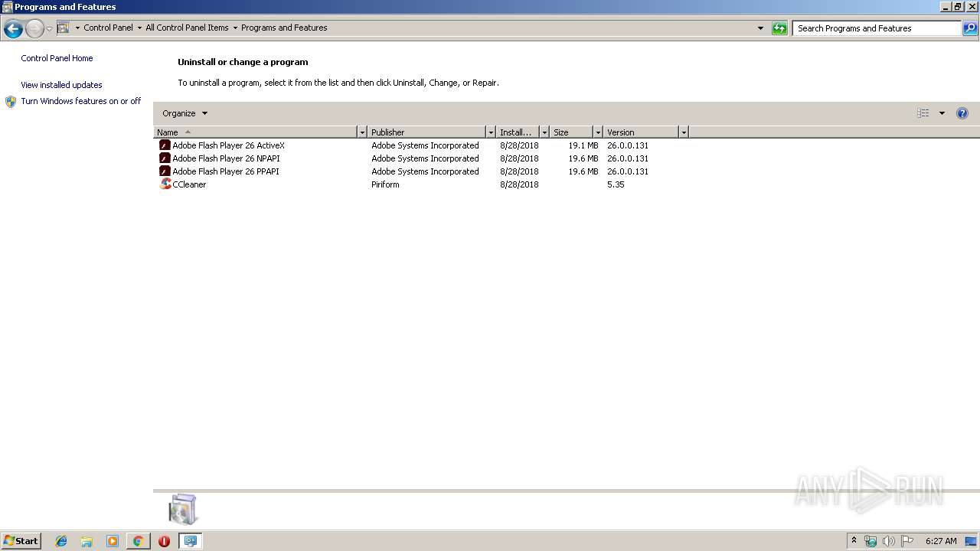The width and height of the screenshot is (980, 551).
Task: Click the Flash icon of NPAPI row
Action: (165, 158)
